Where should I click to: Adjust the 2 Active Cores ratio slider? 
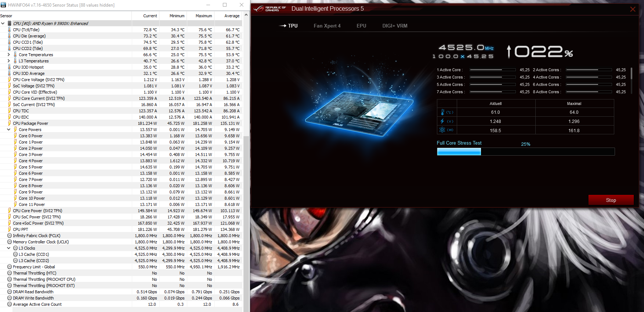coord(589,70)
